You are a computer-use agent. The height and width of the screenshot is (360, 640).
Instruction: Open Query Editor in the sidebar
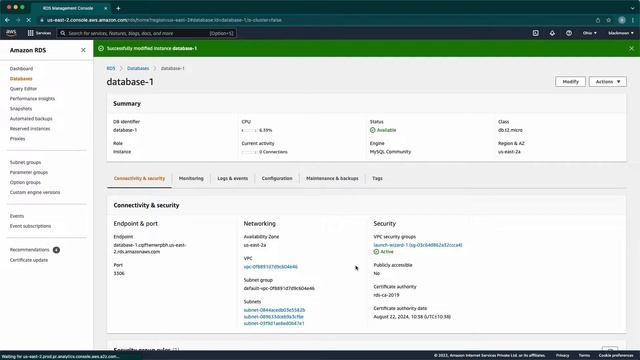coord(23,89)
